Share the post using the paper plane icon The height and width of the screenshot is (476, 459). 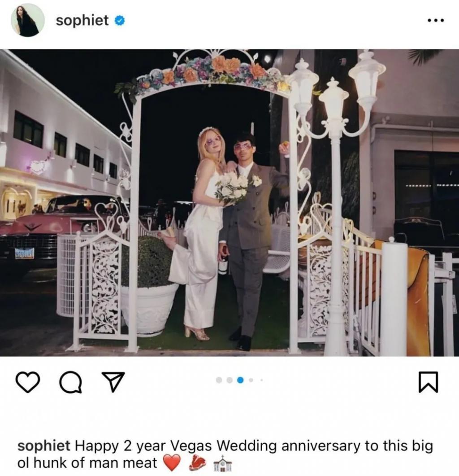coord(113,381)
